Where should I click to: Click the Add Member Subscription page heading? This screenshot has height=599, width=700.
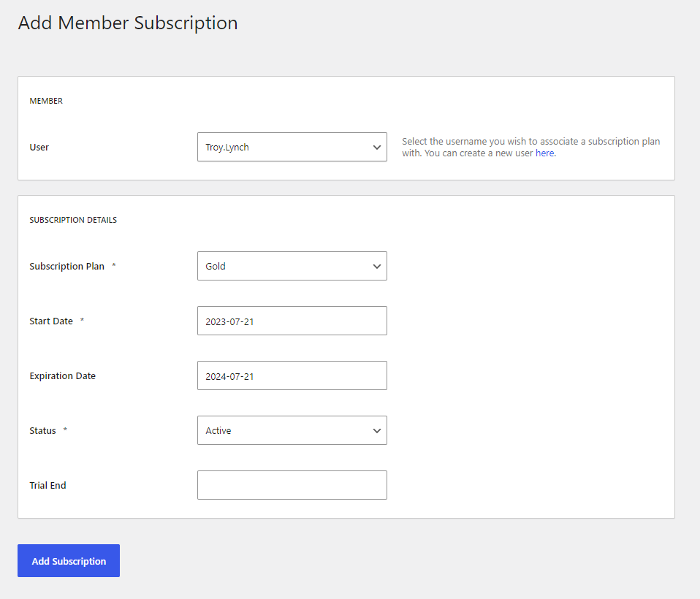click(x=128, y=23)
